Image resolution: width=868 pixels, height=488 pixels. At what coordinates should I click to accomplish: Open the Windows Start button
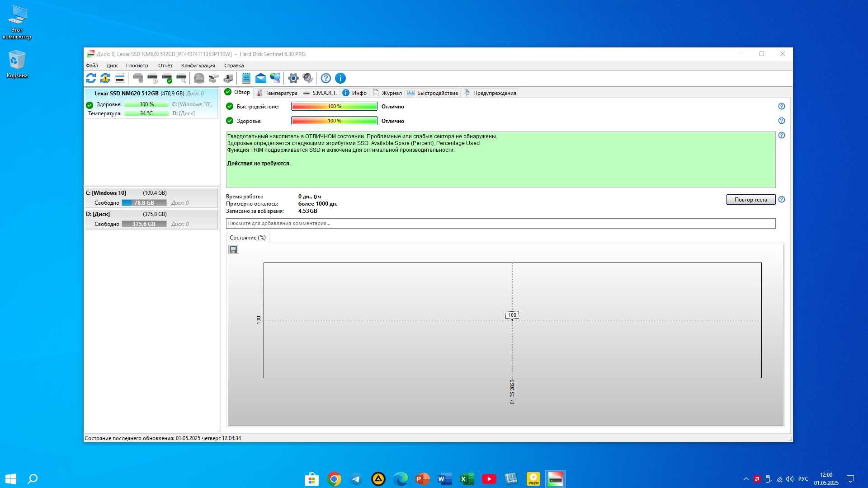[11, 479]
